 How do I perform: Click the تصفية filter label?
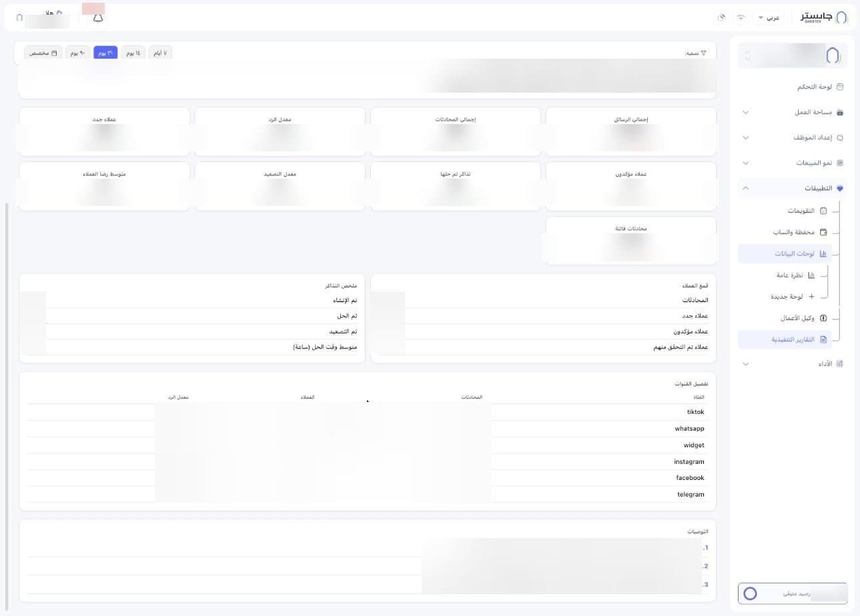point(695,53)
